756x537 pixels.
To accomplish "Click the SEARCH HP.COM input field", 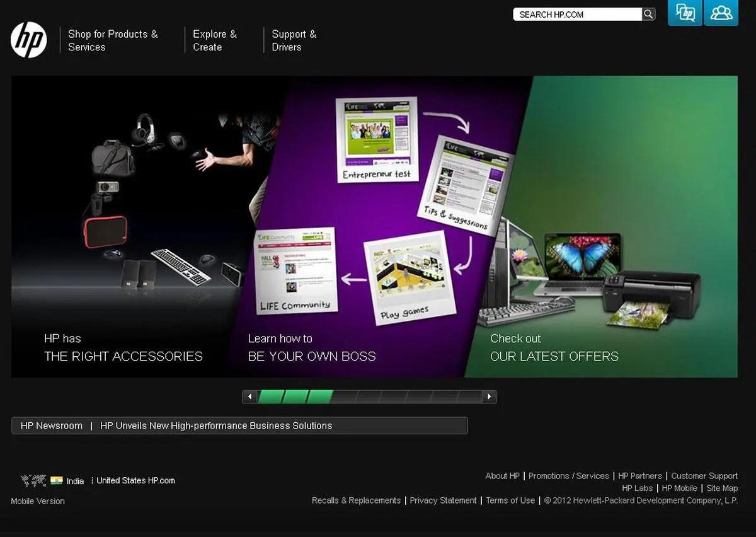I will [x=578, y=14].
